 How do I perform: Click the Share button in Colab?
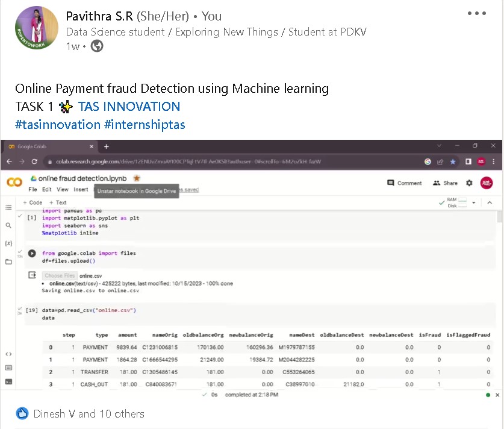point(445,182)
